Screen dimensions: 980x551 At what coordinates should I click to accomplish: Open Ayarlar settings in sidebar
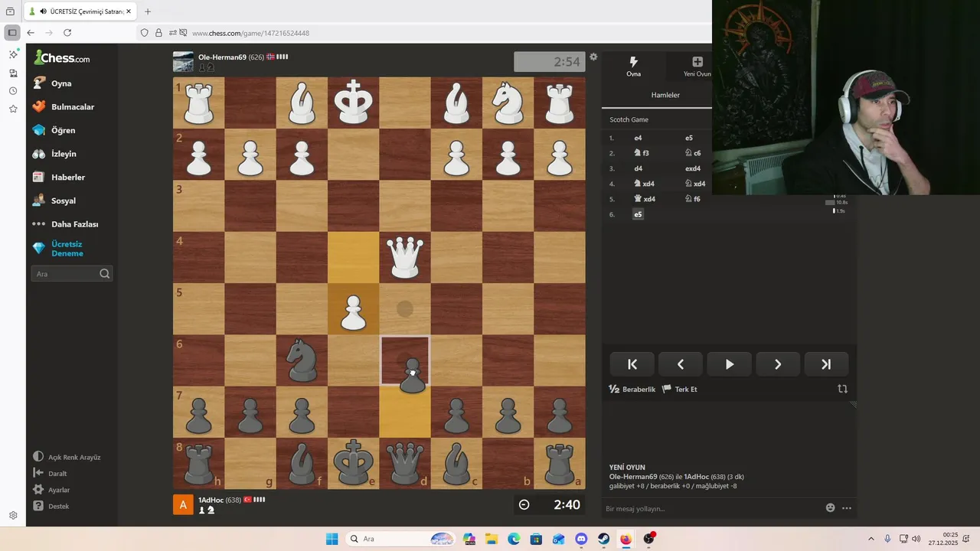click(51, 490)
